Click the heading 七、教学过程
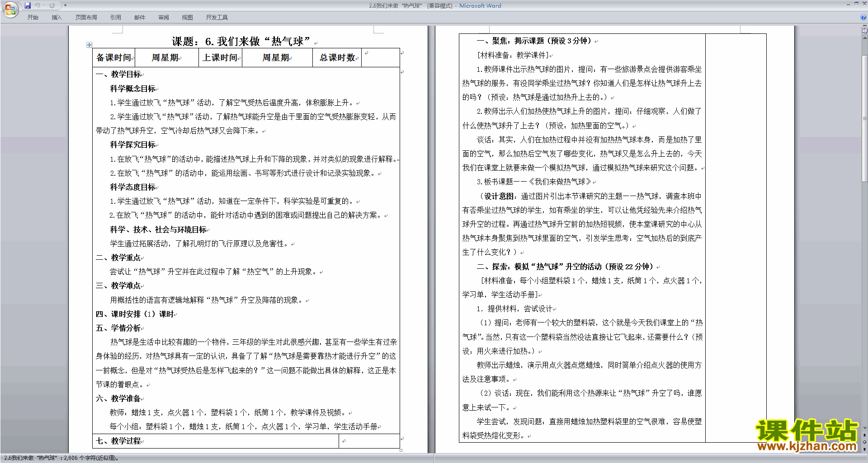Screen dimensions: 868x463 [118, 441]
